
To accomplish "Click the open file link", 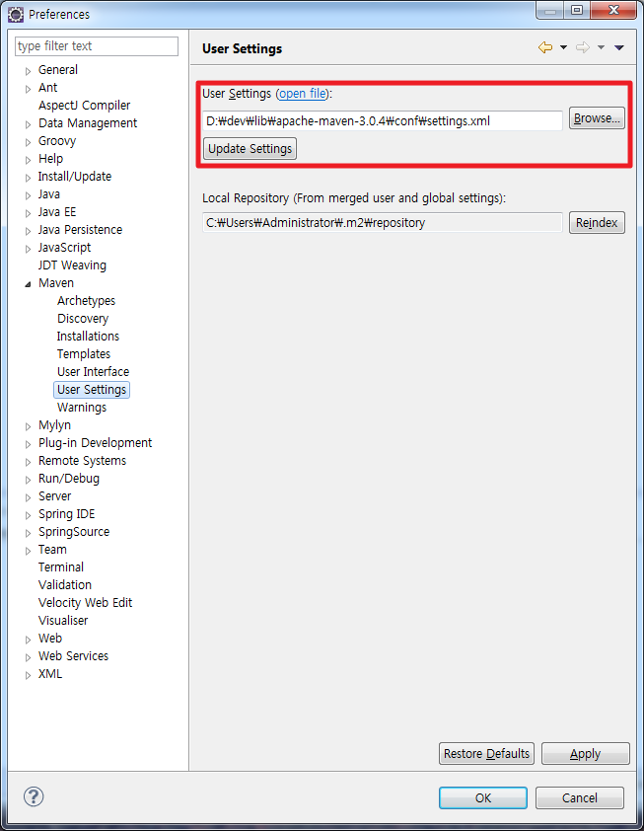I will tap(303, 94).
